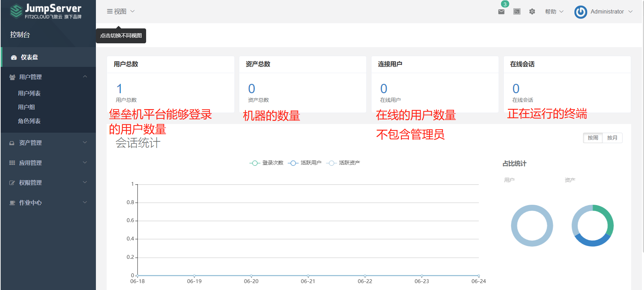Viewport: 644px width, 290px height.
Task: Click the user total count 1
Action: click(119, 89)
